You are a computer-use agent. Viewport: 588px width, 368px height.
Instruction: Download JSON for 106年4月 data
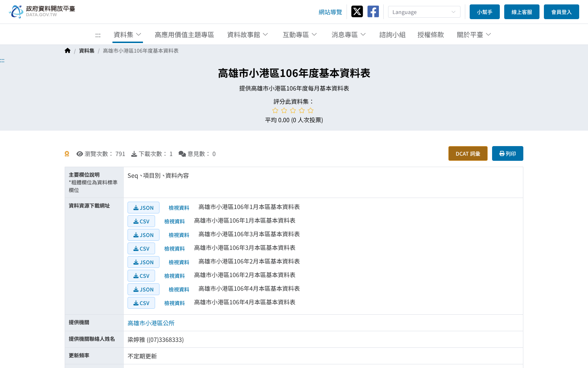click(143, 289)
